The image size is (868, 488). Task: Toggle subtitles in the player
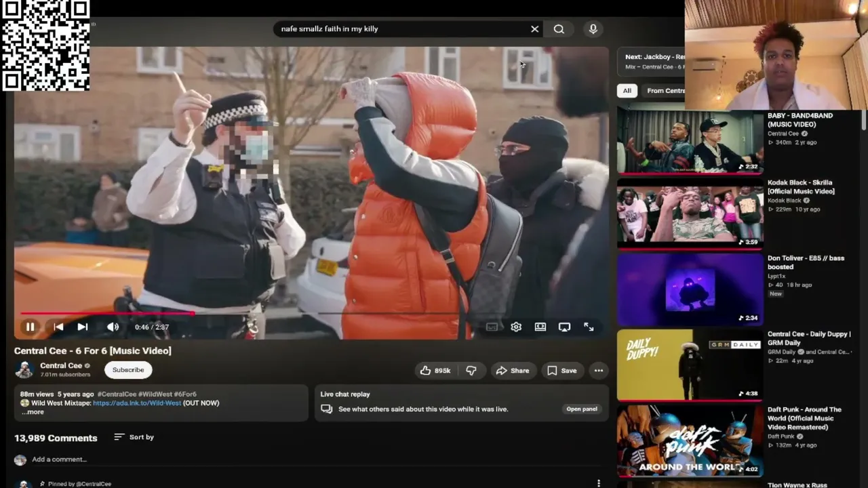(x=492, y=327)
